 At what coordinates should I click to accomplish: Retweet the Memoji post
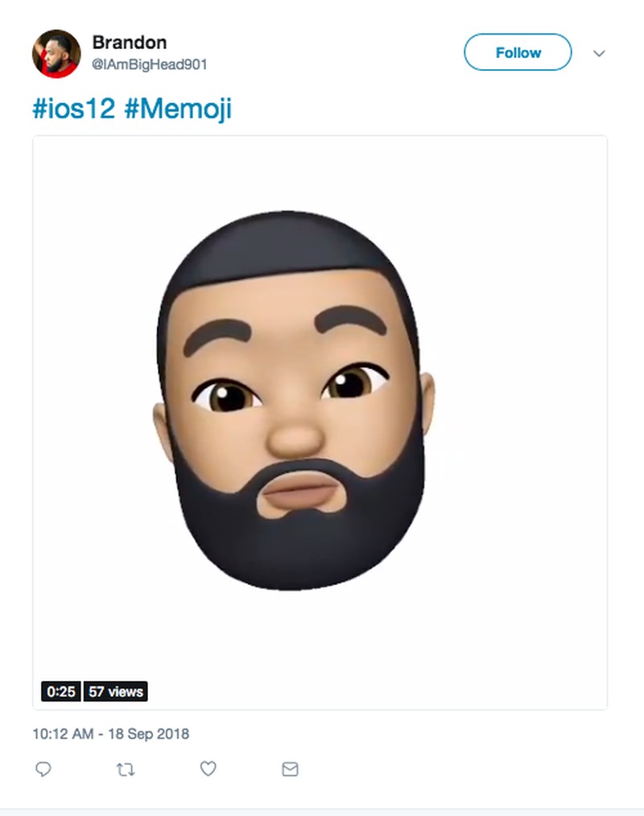(x=126, y=769)
